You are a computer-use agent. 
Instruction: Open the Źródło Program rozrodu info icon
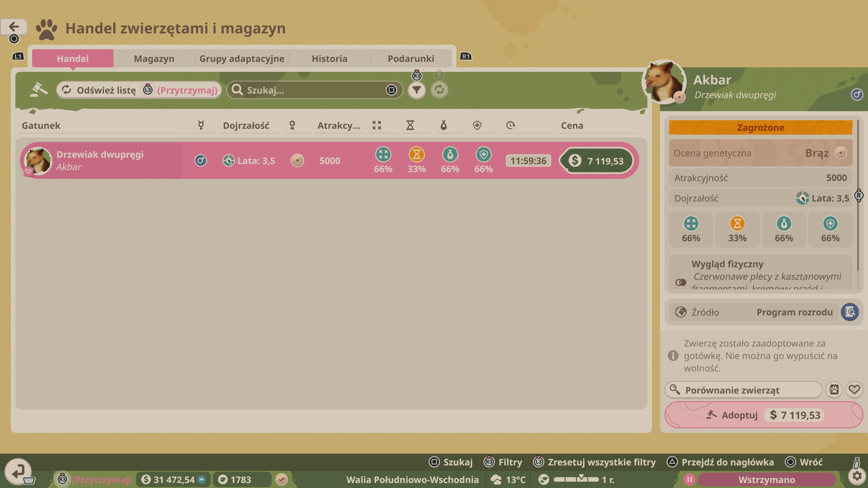click(x=850, y=312)
